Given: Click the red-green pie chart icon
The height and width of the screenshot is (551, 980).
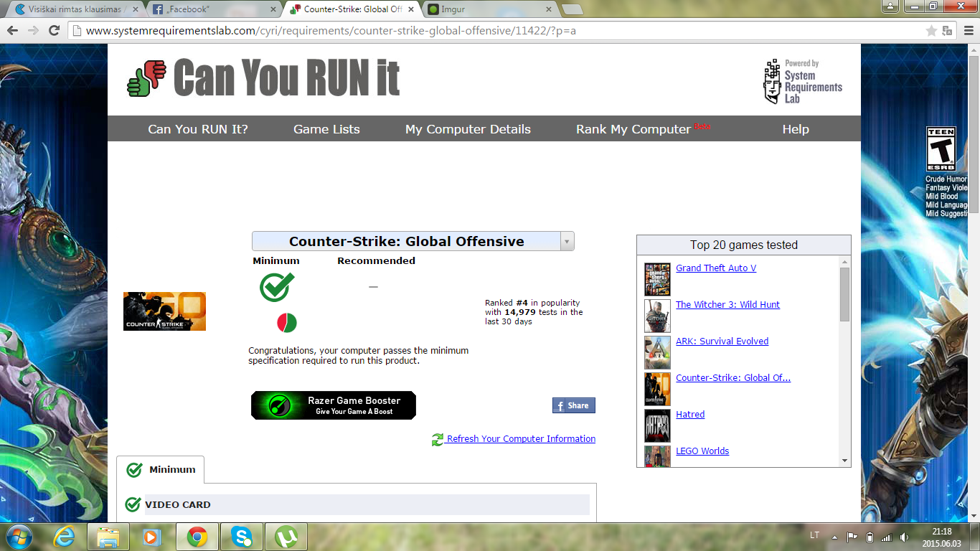Looking at the screenshot, I should pyautogui.click(x=287, y=323).
